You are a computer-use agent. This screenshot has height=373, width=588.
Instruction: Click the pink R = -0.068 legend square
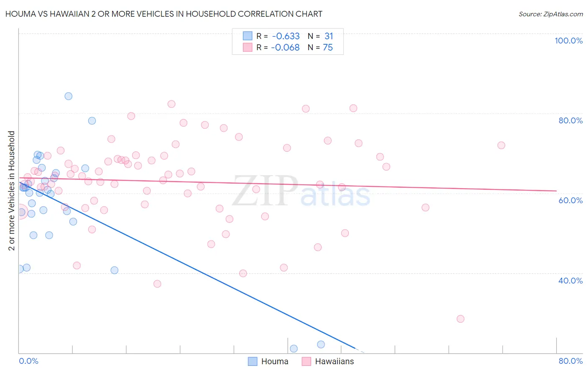(x=248, y=47)
